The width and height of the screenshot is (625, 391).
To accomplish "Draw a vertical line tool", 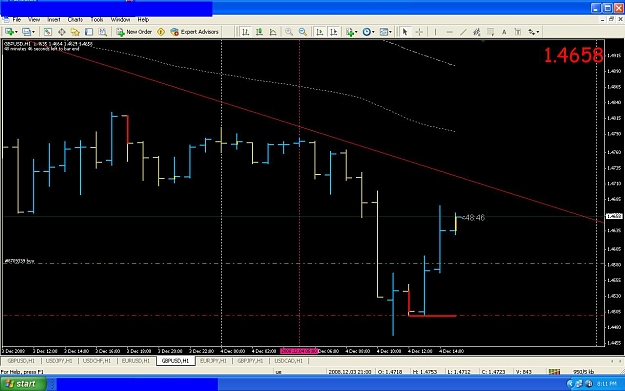I will point(435,32).
